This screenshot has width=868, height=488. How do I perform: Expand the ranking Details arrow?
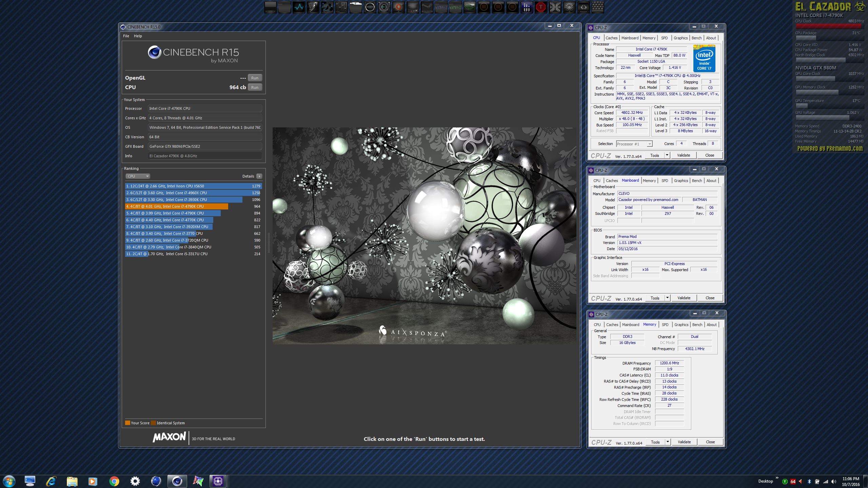259,176
